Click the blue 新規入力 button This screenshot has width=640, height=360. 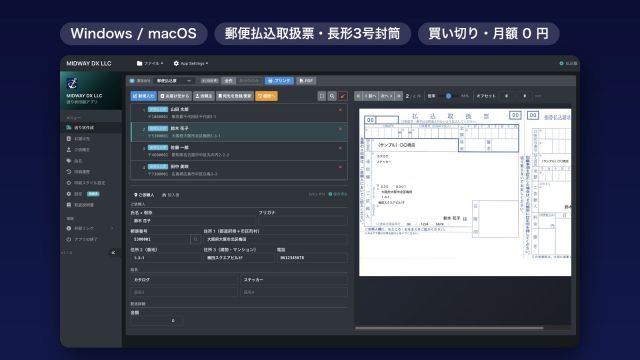pyautogui.click(x=144, y=96)
